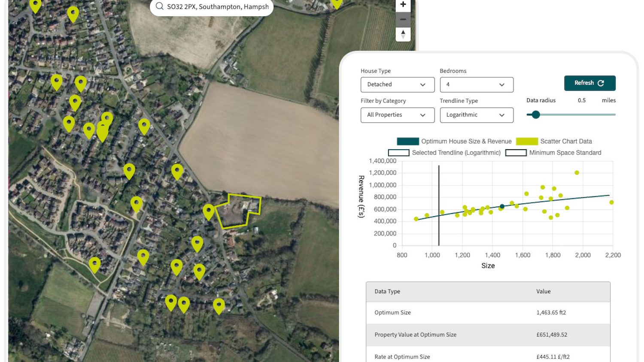Open the Trendline Type dropdown
The width and height of the screenshot is (644, 362).
pyautogui.click(x=477, y=115)
